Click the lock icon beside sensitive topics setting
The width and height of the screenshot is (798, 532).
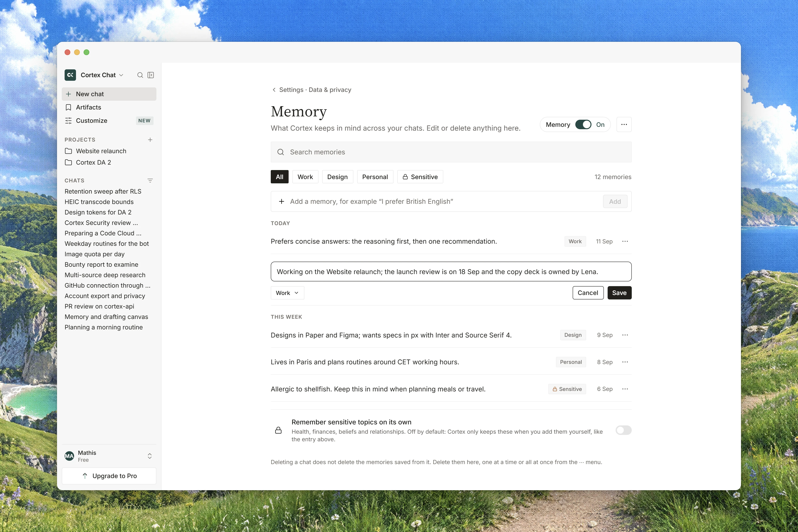tap(278, 430)
